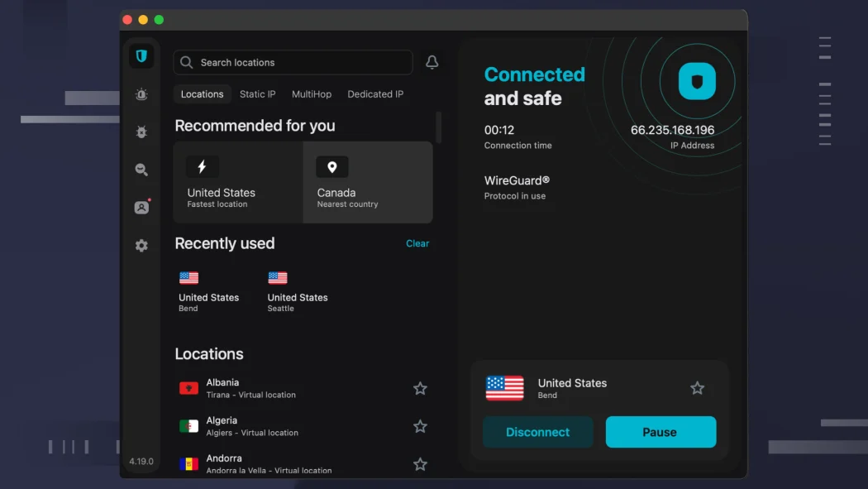Star the connected United States Bend server
Viewport: 868px width, 489px height.
(x=697, y=387)
